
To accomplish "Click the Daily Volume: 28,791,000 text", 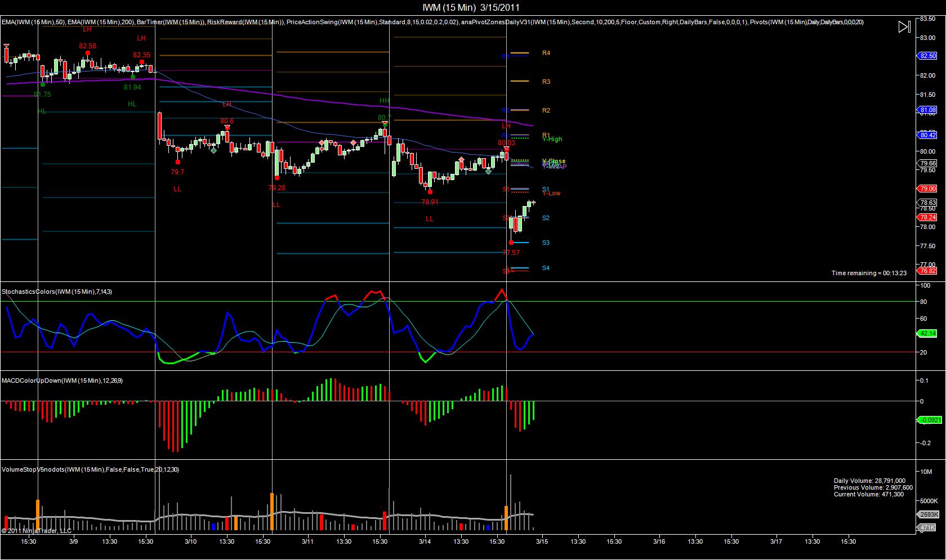I will [x=869, y=481].
